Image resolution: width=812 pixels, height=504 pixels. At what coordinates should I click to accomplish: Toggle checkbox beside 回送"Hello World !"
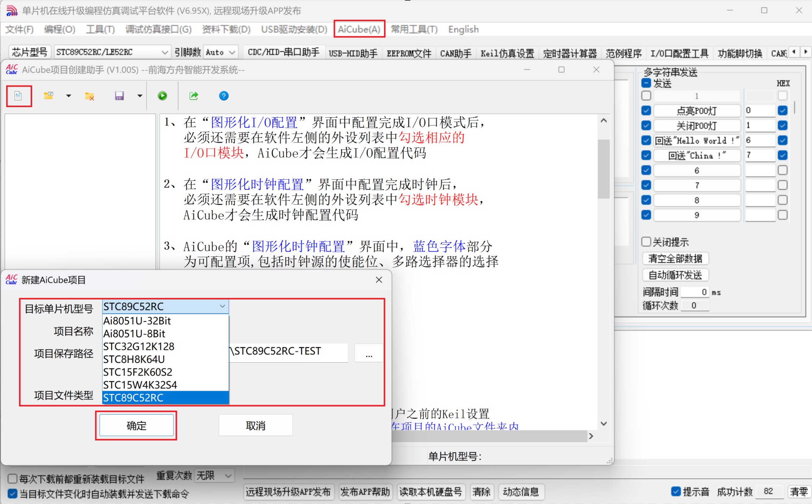coord(646,140)
